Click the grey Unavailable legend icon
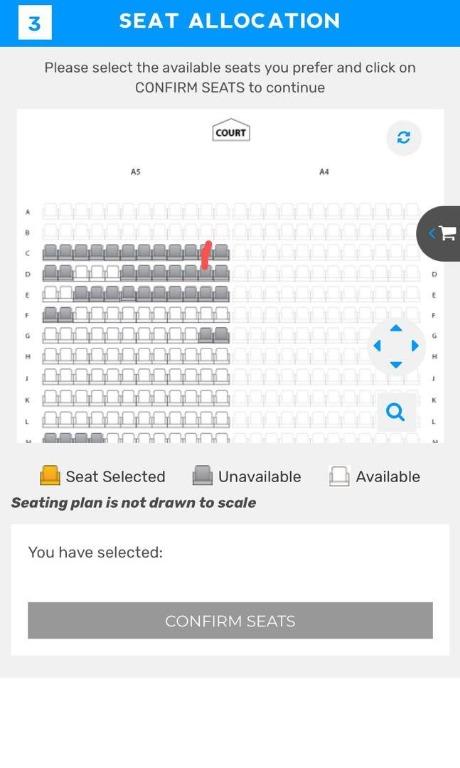The width and height of the screenshot is (460, 768). tap(202, 476)
